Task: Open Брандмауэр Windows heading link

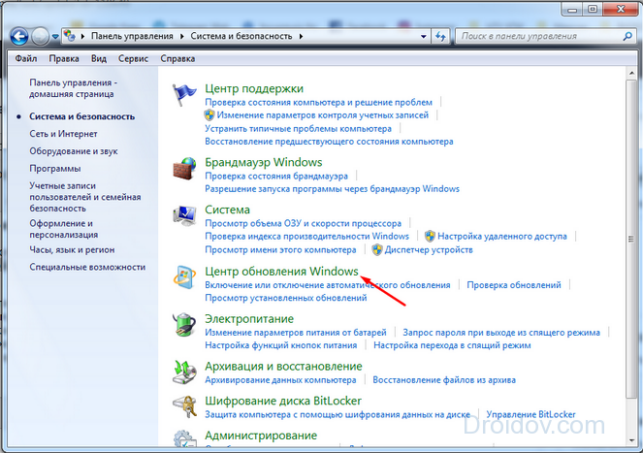Action: pos(264,162)
